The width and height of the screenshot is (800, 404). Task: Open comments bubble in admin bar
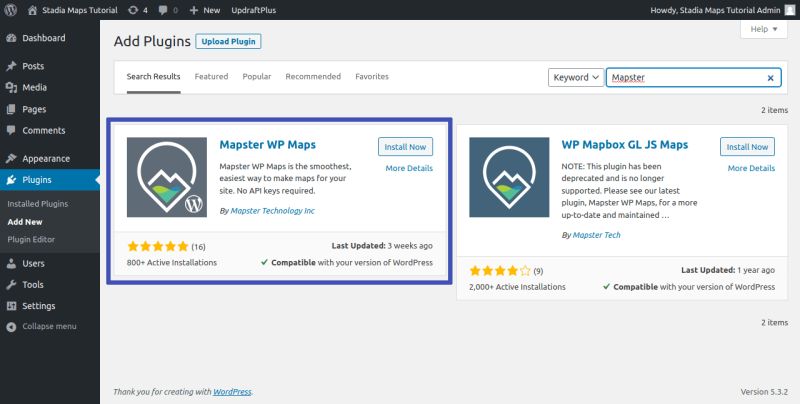[x=168, y=10]
